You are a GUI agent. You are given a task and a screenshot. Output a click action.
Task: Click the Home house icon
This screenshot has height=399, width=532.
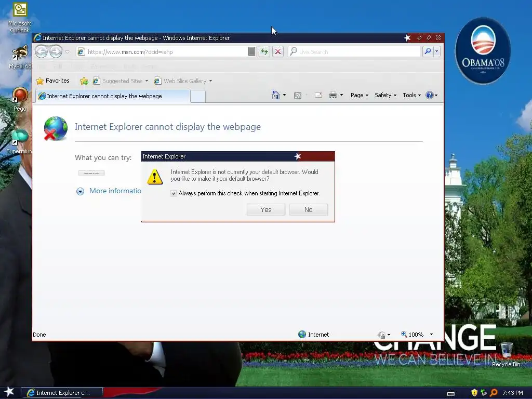[x=276, y=95]
